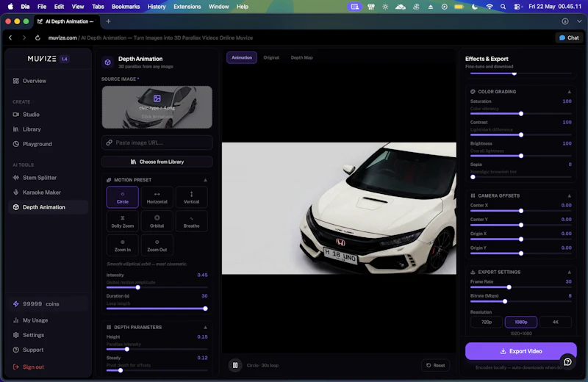Screen dimensions: 588x382
Task: Open the browser downloads icon
Action: (x=565, y=21)
